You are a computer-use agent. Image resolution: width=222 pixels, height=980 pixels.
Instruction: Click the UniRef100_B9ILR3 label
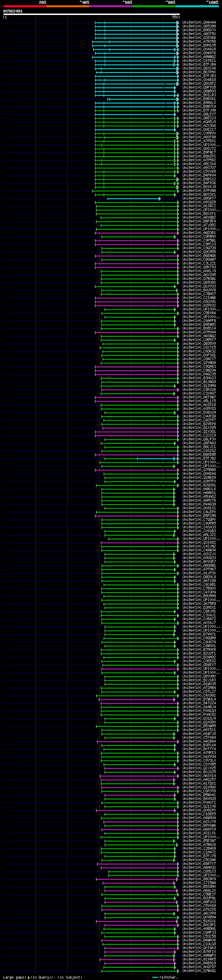(199, 95)
